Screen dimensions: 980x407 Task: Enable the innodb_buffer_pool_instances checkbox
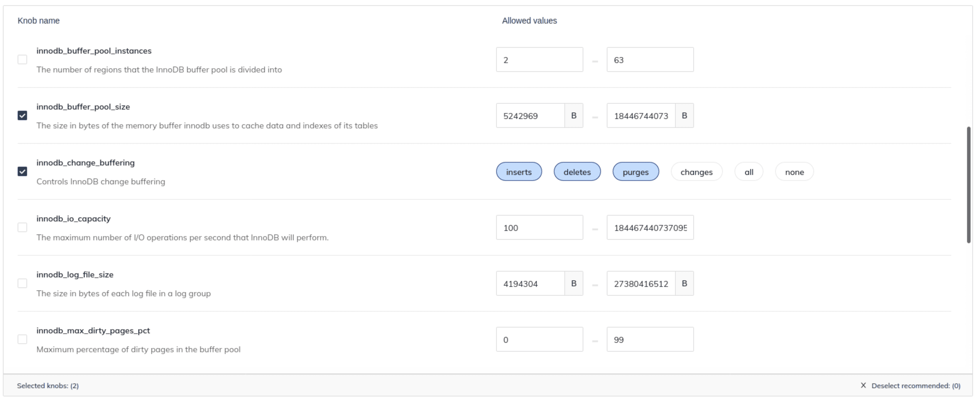coord(22,59)
